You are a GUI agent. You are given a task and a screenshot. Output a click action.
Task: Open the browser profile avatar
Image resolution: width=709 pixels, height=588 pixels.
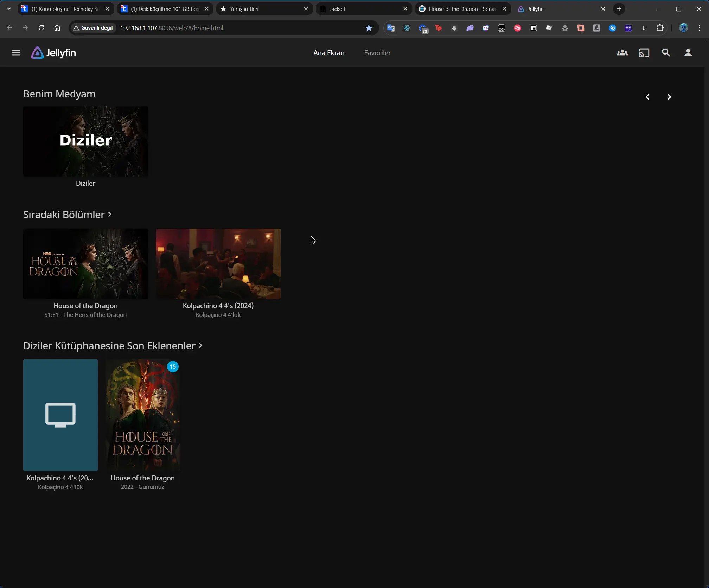point(683,28)
